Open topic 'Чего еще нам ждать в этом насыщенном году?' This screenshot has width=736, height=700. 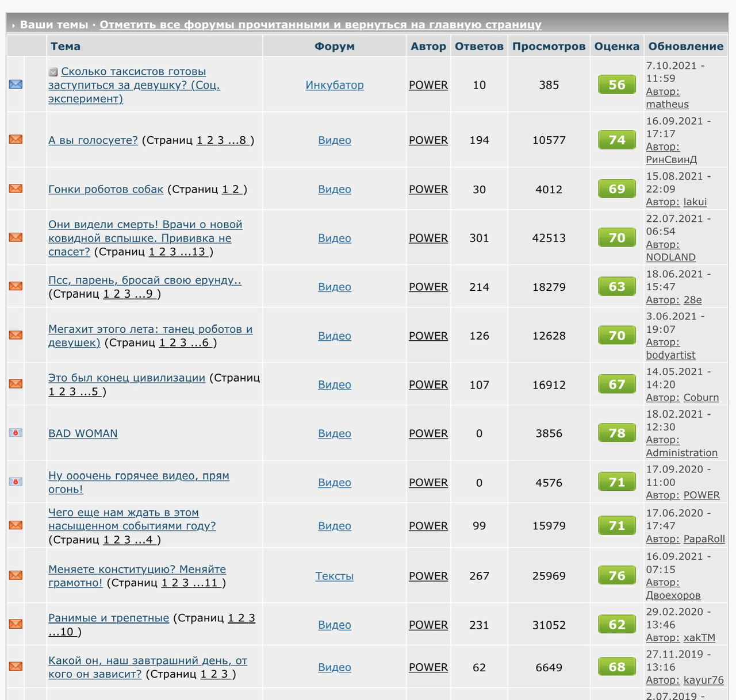132,519
